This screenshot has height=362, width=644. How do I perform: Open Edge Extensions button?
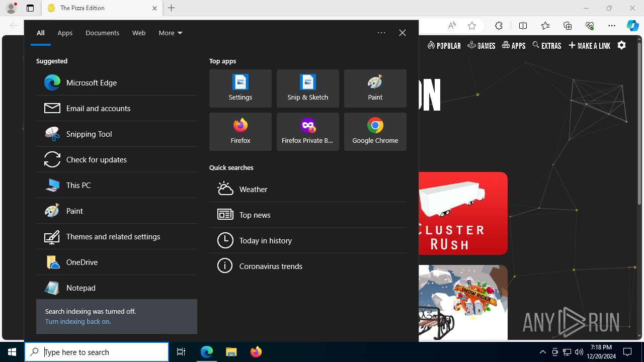pos(499,26)
